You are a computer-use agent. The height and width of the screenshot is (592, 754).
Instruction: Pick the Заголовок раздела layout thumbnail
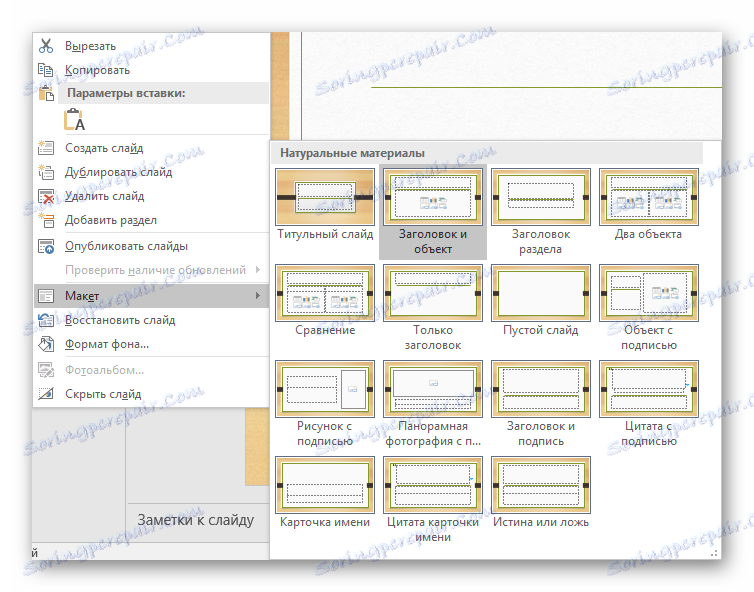[x=540, y=197]
